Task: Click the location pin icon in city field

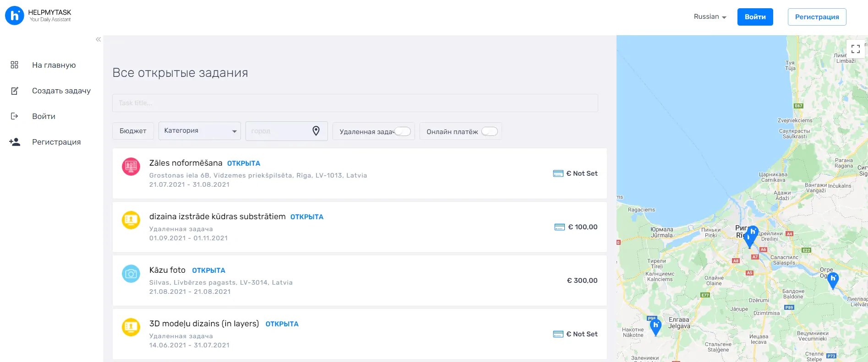Action: pos(316,131)
